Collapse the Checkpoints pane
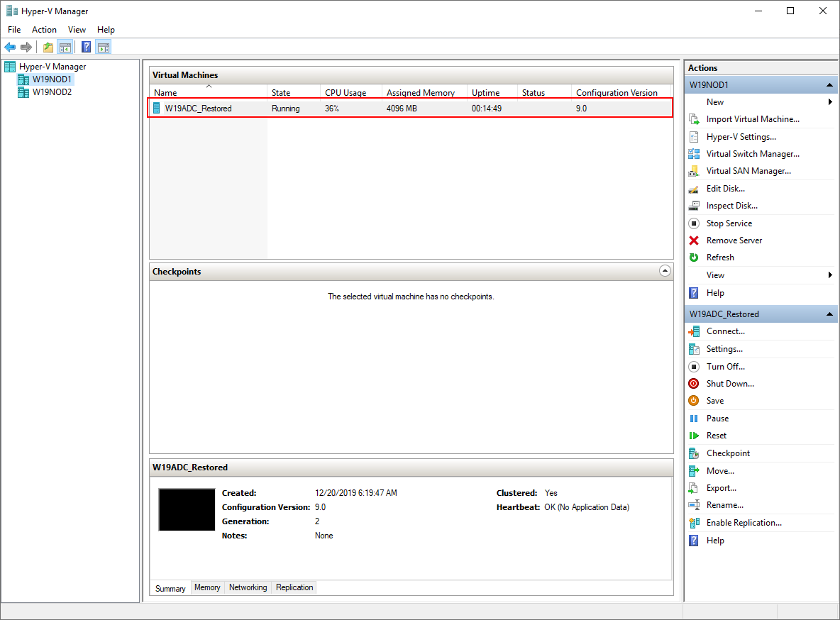 coord(665,271)
